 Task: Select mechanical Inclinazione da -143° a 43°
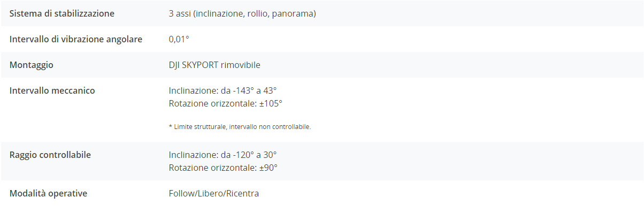pyautogui.click(x=223, y=90)
